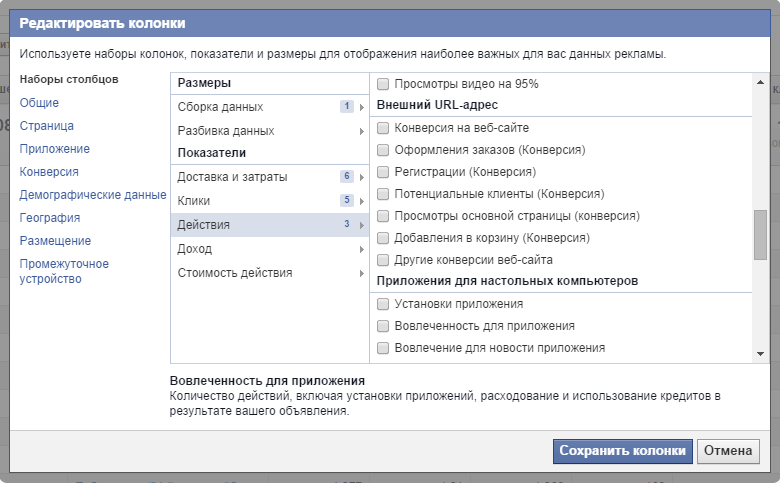The image size is (780, 483).
Task: Tick the Добавления в корзину (Конверсия) checkbox
Action: click(383, 238)
